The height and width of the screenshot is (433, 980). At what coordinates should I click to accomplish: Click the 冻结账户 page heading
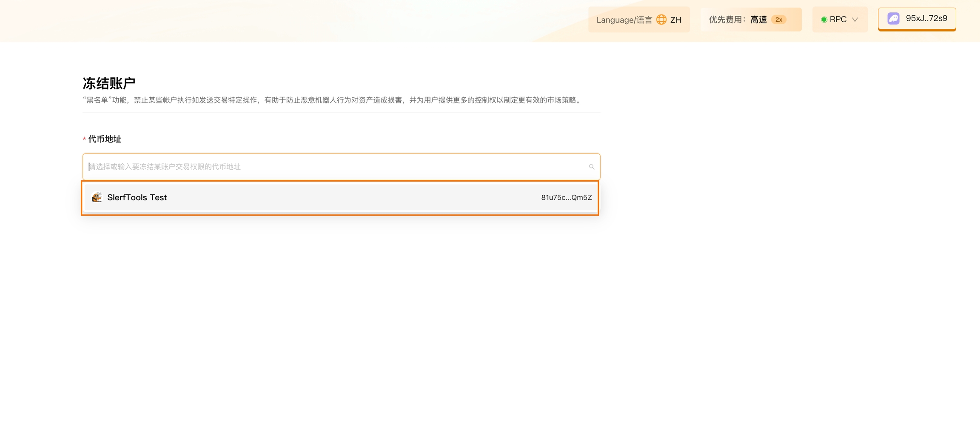pos(109,83)
